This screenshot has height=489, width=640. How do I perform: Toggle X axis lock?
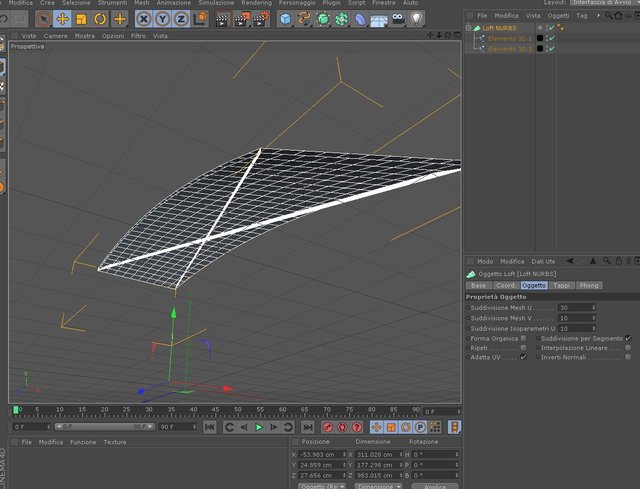[x=143, y=19]
